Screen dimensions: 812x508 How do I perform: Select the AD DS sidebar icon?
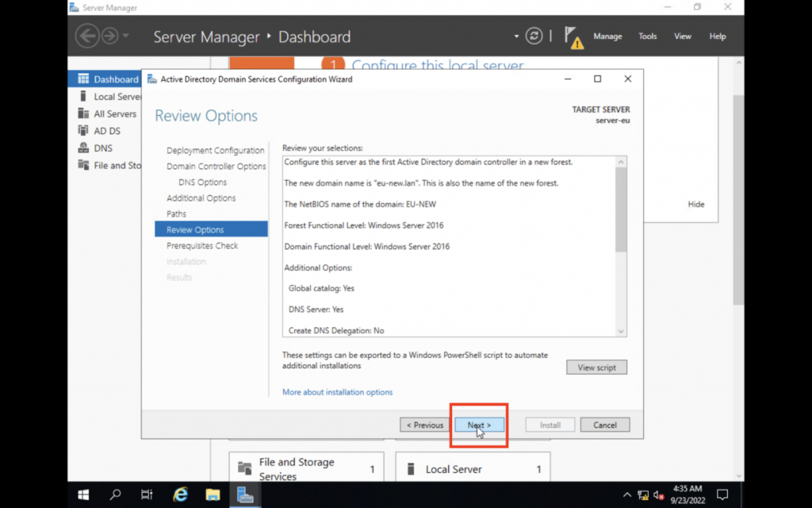[83, 131]
